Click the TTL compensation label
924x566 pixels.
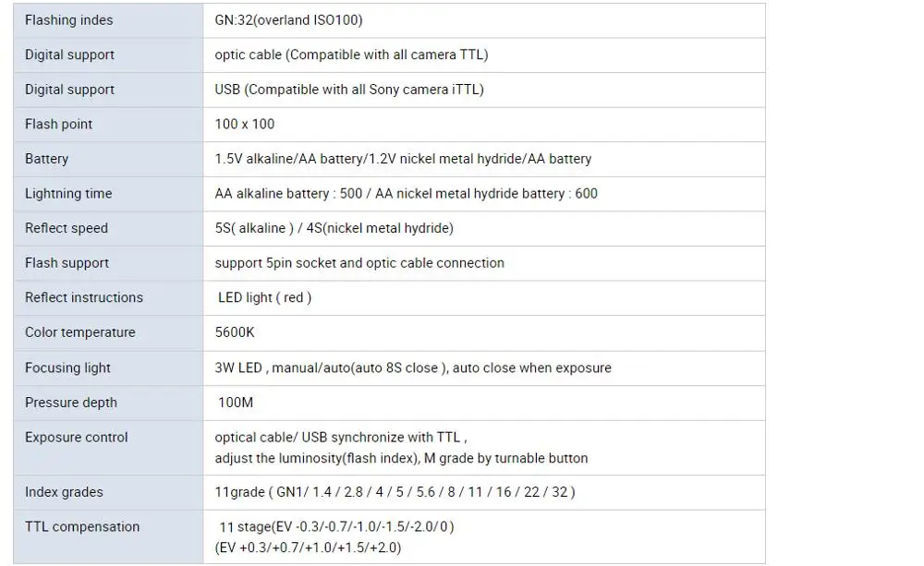(x=82, y=527)
